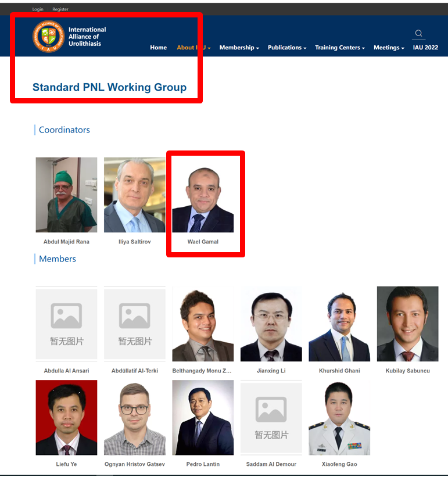Image resolution: width=448 pixels, height=477 pixels.
Task: Open Abdul Majid Rana's photo
Action: pyautogui.click(x=67, y=195)
